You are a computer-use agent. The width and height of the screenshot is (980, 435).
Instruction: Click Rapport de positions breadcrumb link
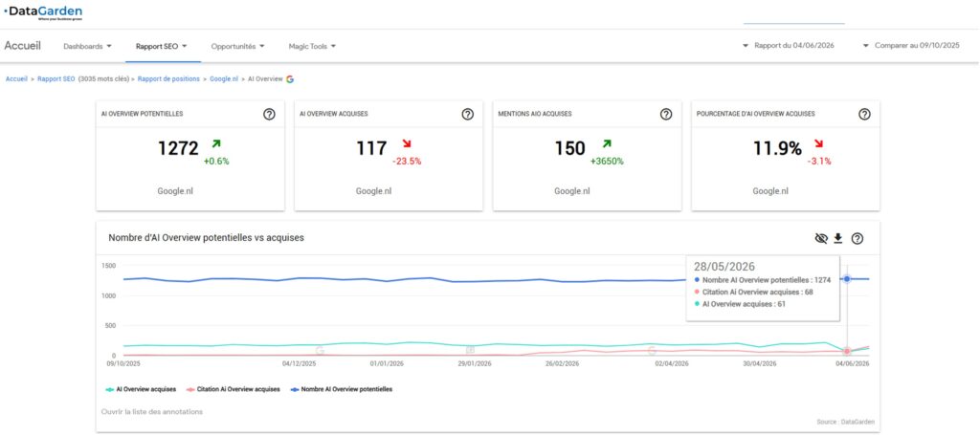pos(168,79)
